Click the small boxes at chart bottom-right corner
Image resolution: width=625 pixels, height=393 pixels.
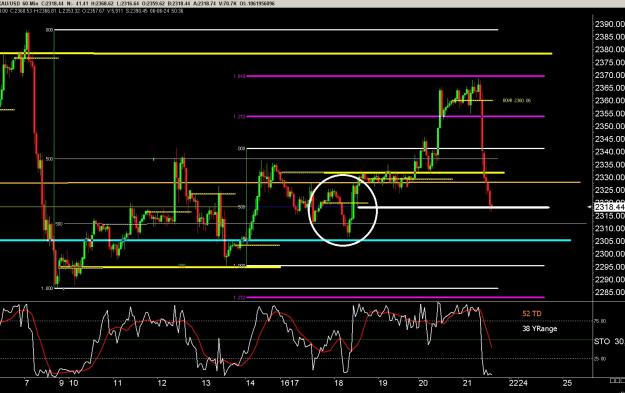[x=617, y=381]
